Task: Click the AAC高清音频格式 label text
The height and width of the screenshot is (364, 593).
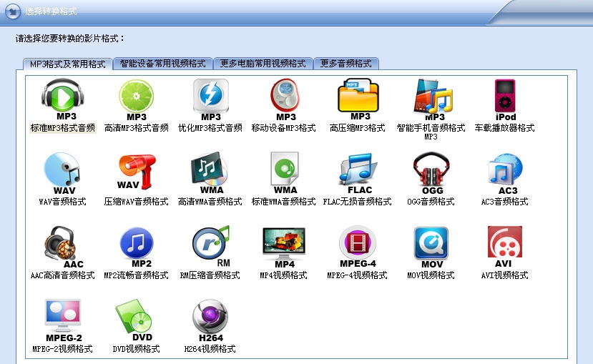Action: pos(62,275)
